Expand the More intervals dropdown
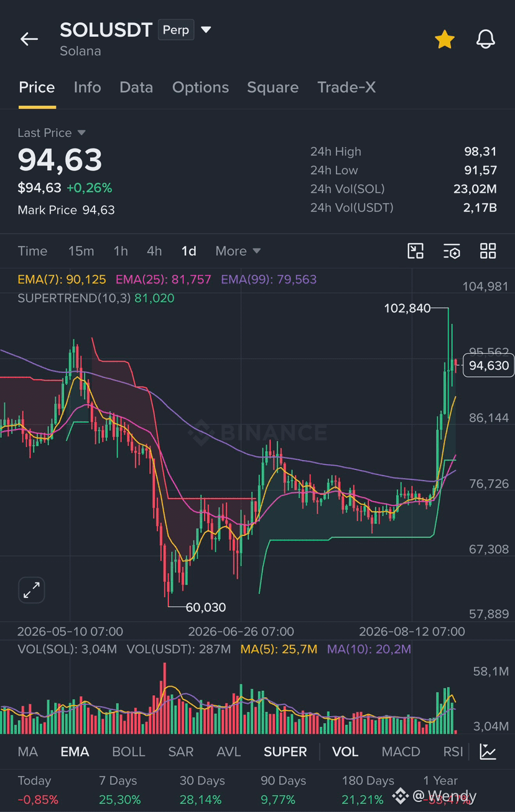Screen dimensions: 515x812 (x=238, y=251)
